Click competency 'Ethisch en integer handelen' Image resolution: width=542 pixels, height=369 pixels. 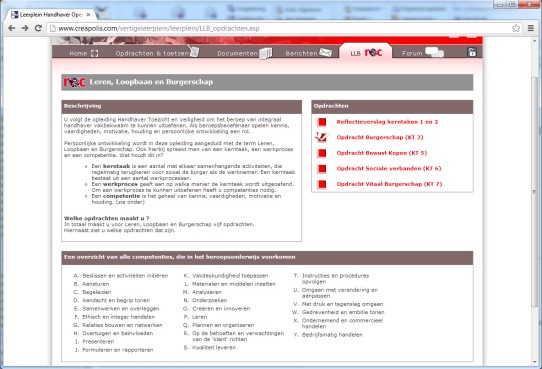119,317
